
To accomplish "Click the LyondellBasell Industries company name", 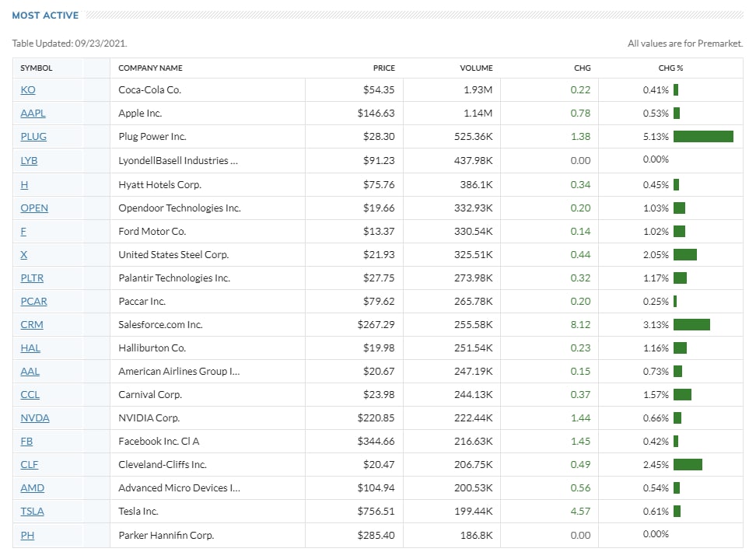I will 178,160.
